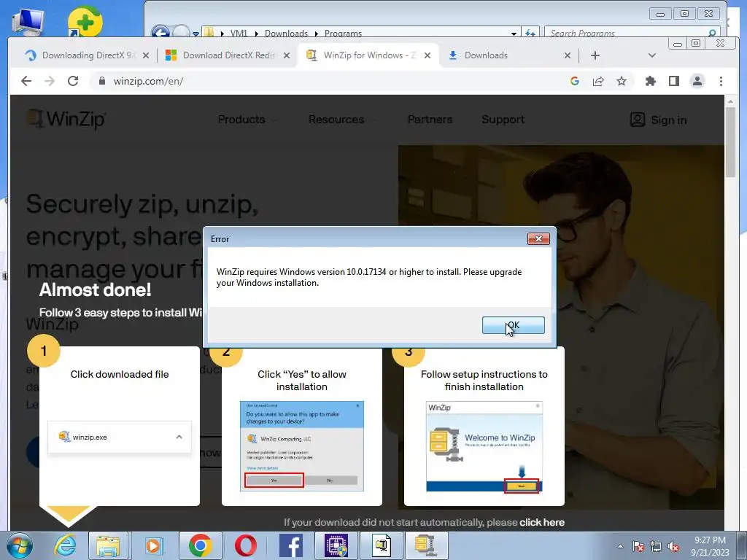Click the 'click here' download link
This screenshot has height=560, width=747.
point(542,522)
